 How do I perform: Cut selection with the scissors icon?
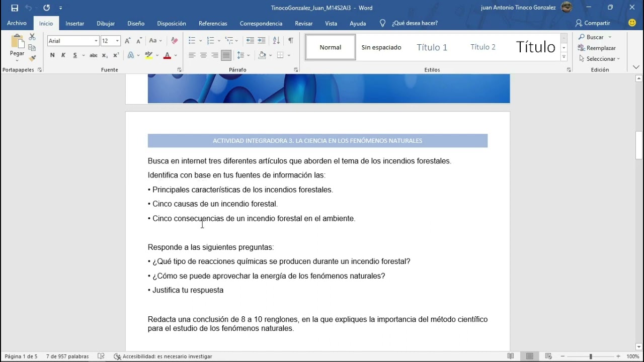tap(32, 37)
